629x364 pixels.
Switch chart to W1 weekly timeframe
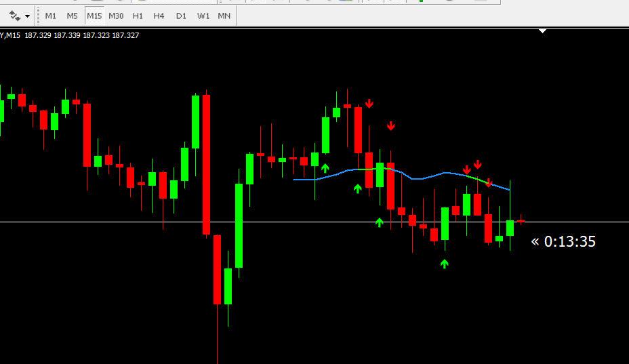[203, 16]
